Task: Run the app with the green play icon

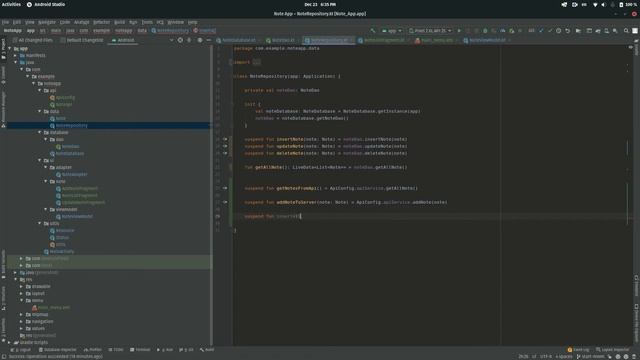Action: pyautogui.click(x=459, y=31)
